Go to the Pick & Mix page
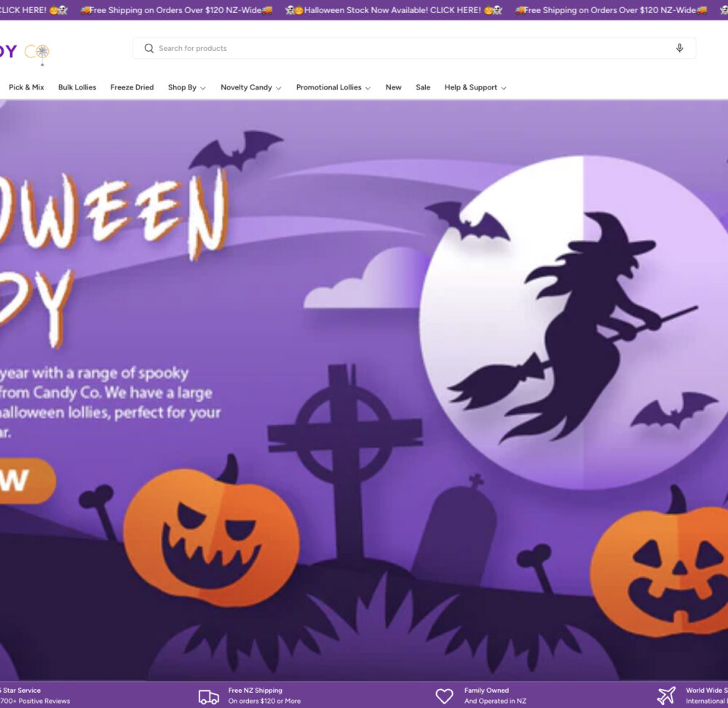Image resolution: width=728 pixels, height=708 pixels. pos(26,87)
